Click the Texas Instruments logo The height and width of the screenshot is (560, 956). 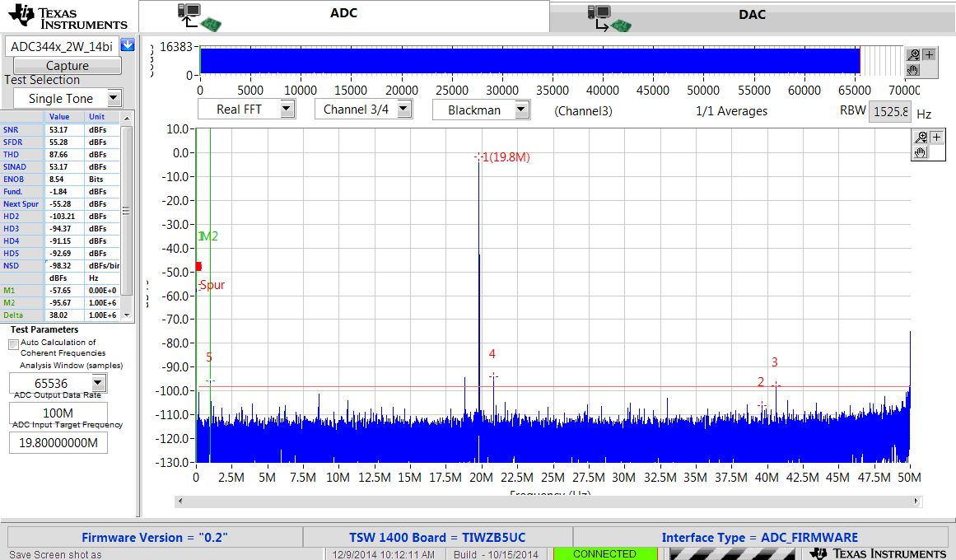68,17
